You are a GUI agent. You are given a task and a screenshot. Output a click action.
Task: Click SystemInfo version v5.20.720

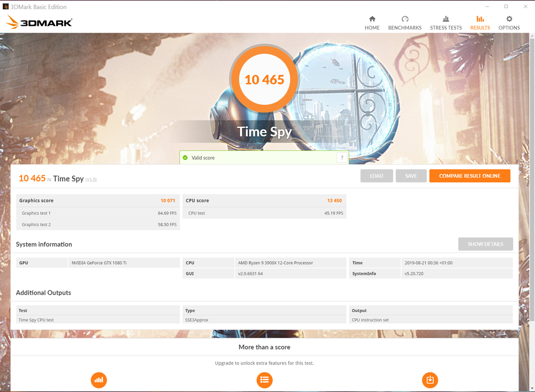click(x=414, y=274)
